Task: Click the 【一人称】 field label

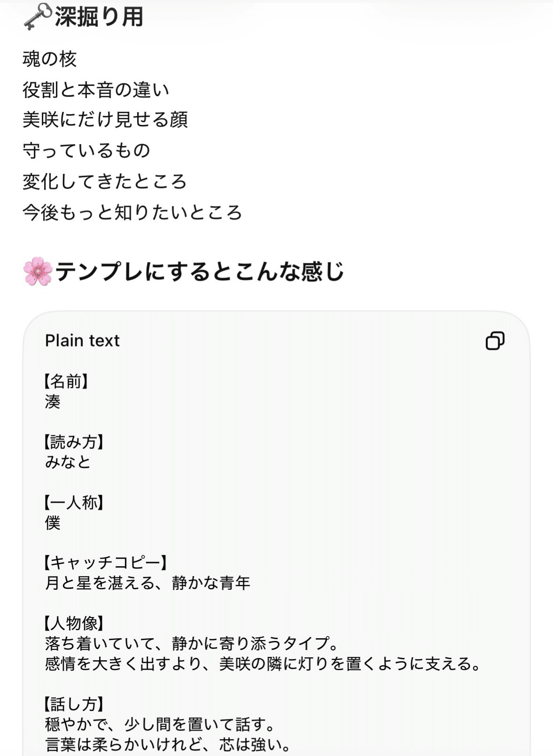Action: click(x=74, y=502)
